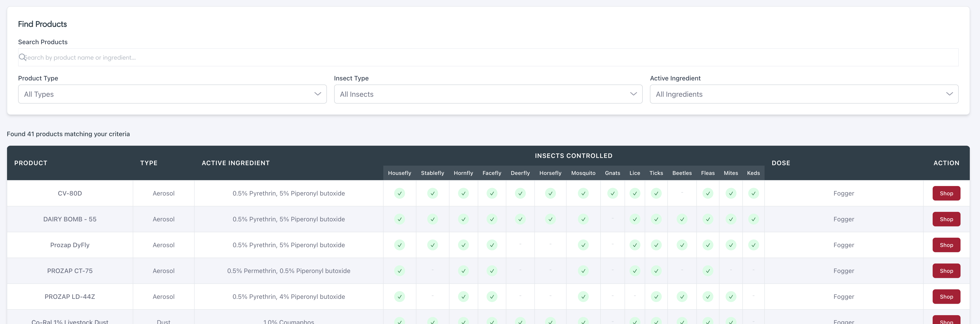Open the Product Type dropdown
Screen dimensions: 980x324
tap(172, 94)
